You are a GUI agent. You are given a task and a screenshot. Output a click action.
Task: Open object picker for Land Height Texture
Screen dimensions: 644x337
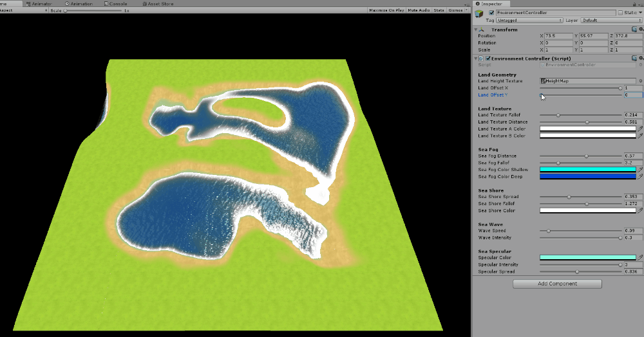640,81
